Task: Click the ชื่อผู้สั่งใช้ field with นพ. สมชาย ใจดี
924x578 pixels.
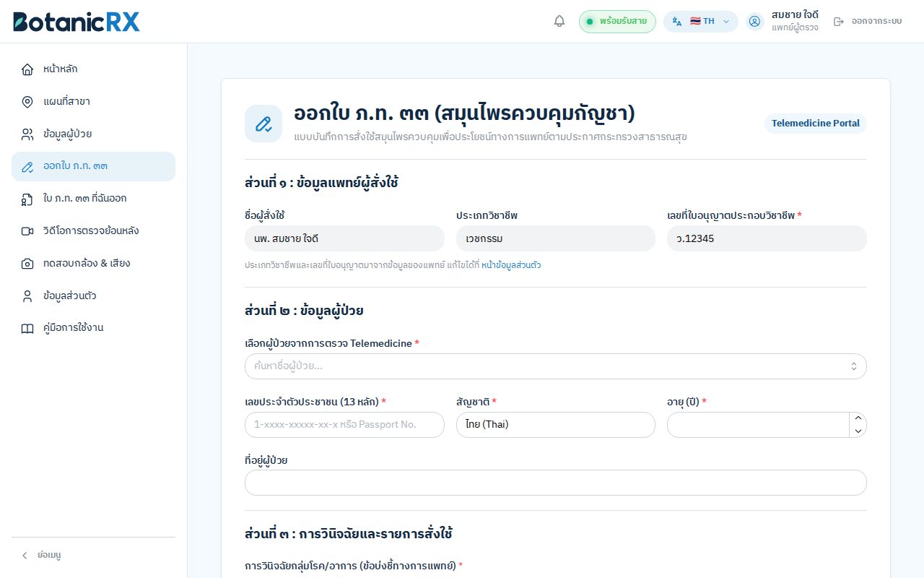Action: click(x=344, y=238)
